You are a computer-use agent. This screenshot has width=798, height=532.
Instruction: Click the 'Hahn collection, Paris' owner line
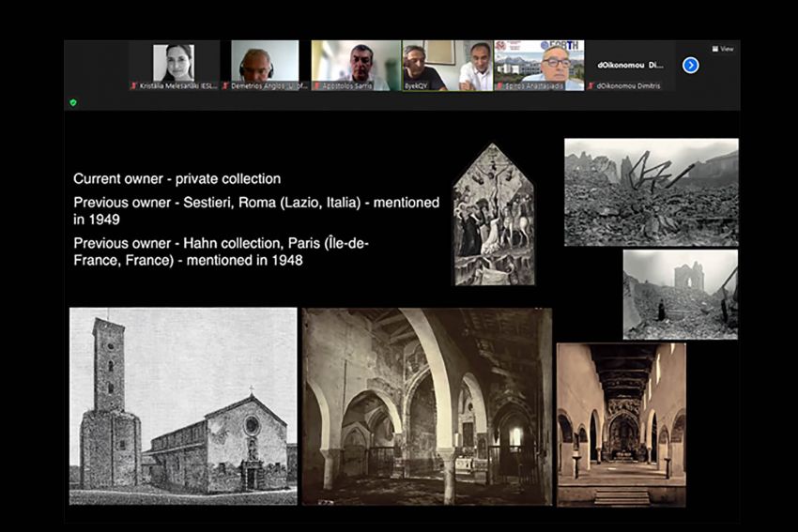coord(222,251)
